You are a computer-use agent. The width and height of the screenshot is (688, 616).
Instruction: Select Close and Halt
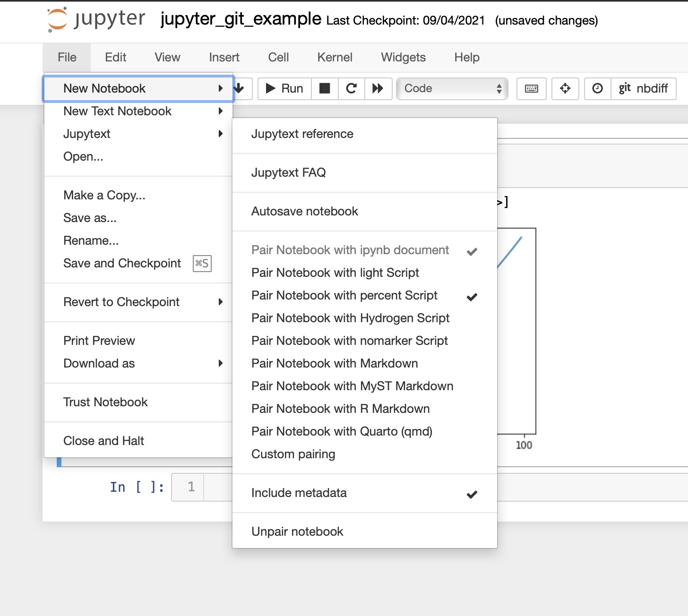click(138, 441)
